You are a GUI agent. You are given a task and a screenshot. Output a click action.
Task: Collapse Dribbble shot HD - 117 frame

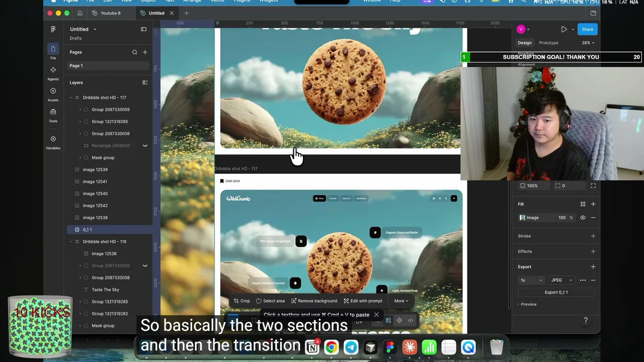(71, 98)
